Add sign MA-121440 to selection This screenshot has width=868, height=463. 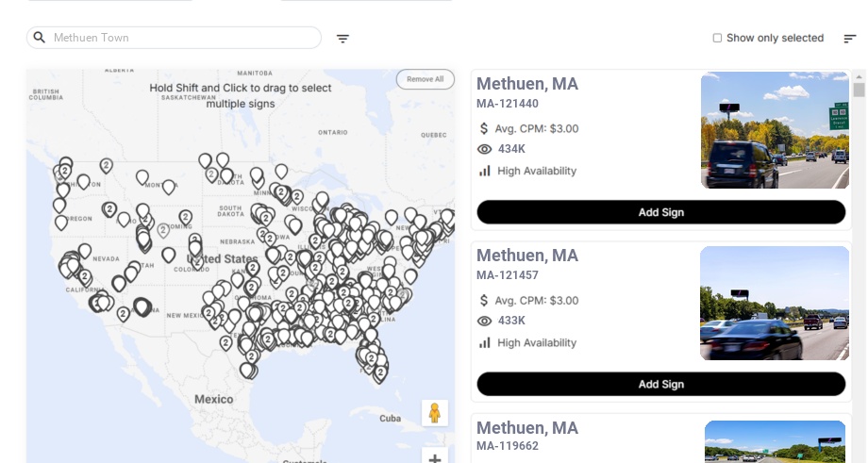[x=660, y=212]
